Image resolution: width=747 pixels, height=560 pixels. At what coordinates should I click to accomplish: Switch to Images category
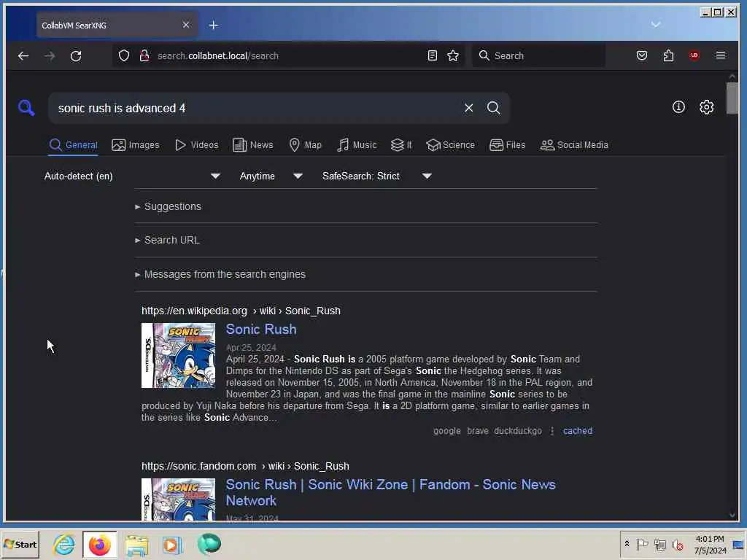tap(135, 145)
